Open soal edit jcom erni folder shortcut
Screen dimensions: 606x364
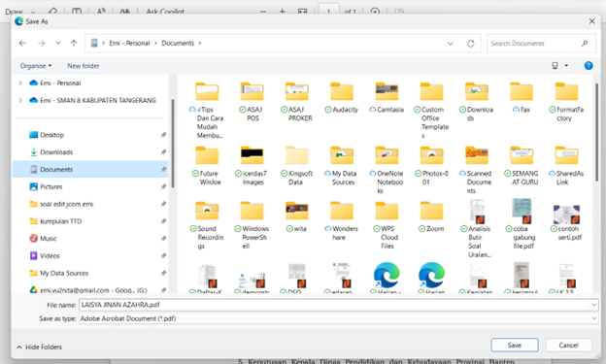(91, 204)
